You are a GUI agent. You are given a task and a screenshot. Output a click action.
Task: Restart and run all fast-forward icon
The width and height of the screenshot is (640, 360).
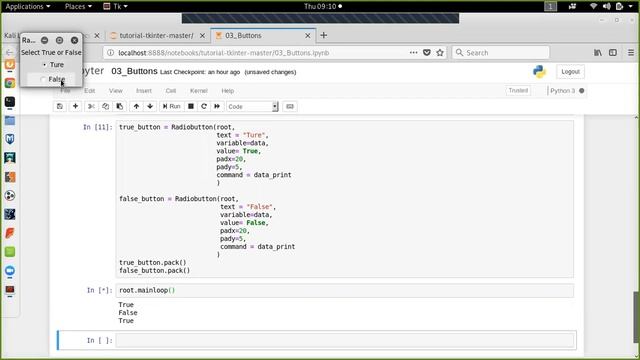point(217,107)
